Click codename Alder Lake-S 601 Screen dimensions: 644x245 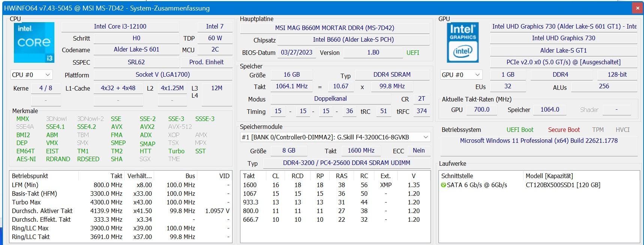point(136,50)
